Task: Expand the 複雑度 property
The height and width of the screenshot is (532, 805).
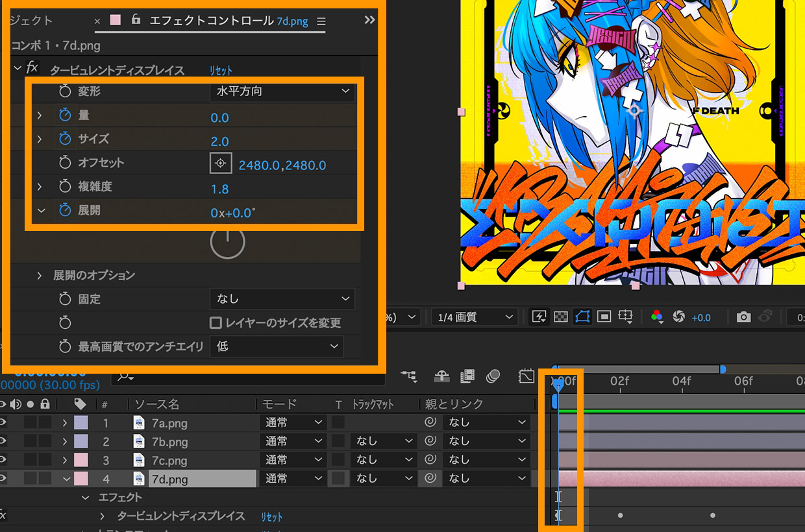Action: tap(40, 187)
